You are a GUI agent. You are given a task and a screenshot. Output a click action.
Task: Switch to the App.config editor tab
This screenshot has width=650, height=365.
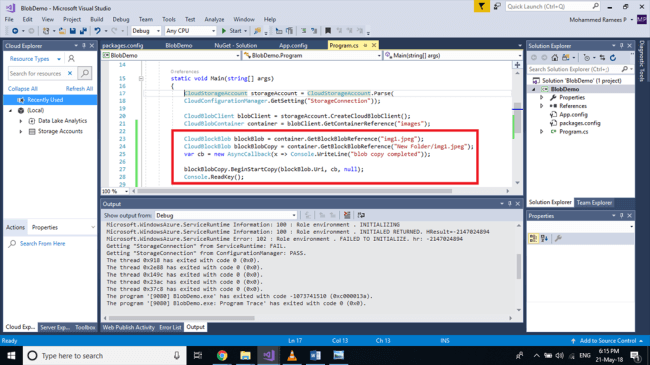click(293, 45)
